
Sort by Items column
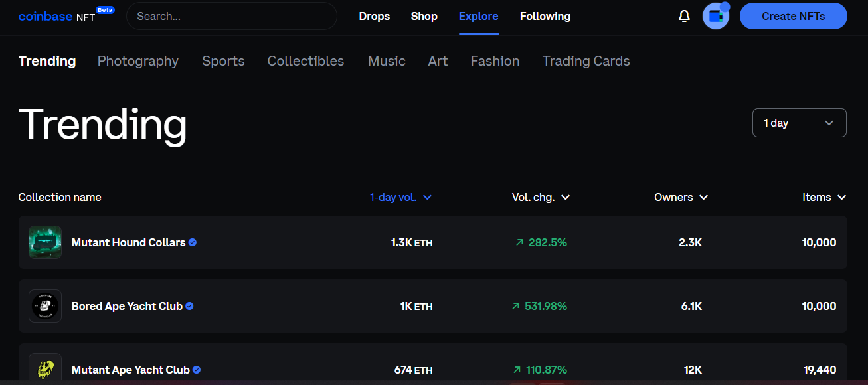(x=824, y=197)
